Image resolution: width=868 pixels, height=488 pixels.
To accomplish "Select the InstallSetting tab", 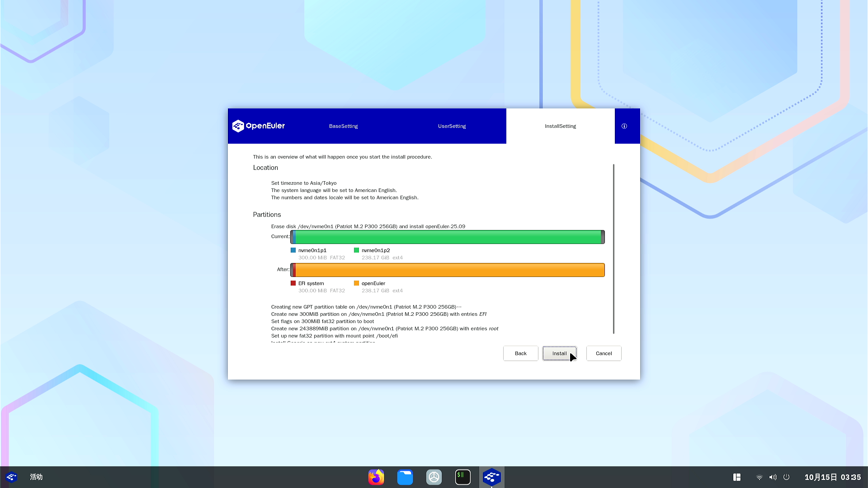I will 560,126.
